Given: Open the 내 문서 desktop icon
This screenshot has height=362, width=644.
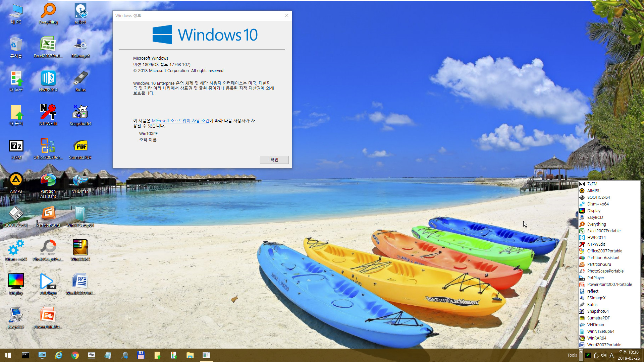Looking at the screenshot, I should pos(16,115).
